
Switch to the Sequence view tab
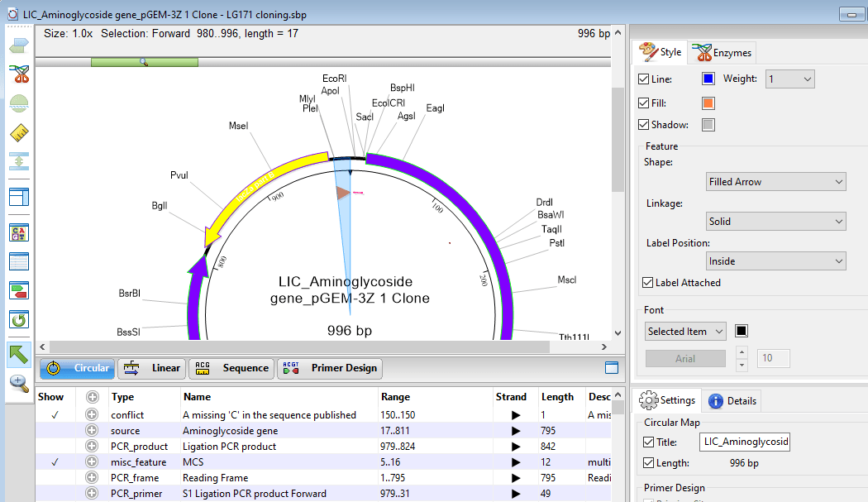232,369
